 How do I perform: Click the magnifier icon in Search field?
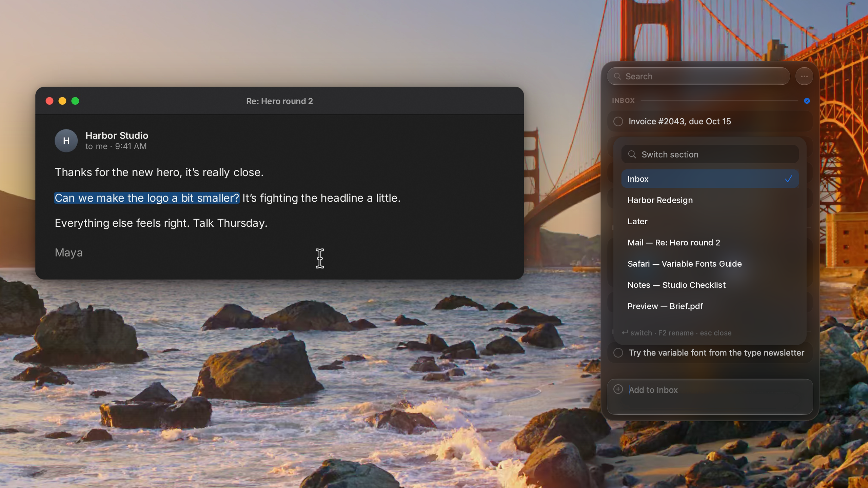(x=617, y=76)
